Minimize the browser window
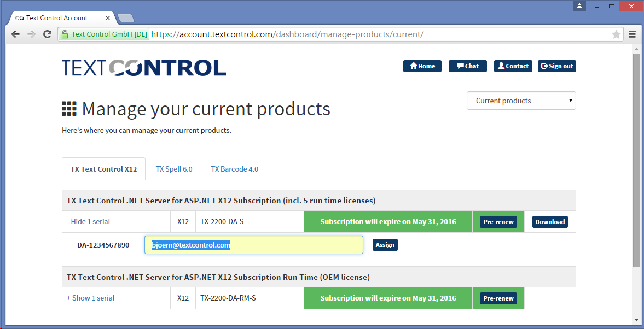 (x=596, y=6)
